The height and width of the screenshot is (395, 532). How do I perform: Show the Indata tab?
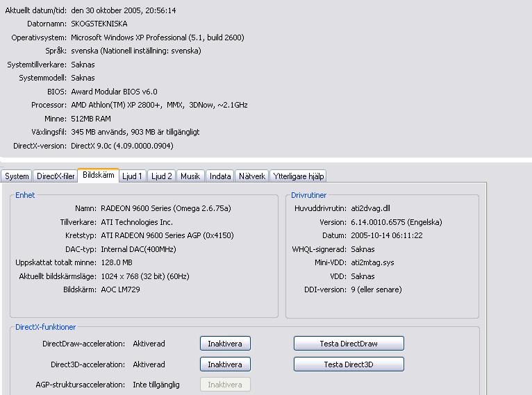pos(220,176)
